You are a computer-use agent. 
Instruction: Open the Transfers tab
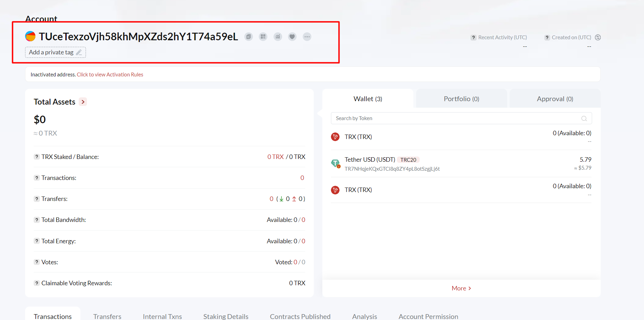pyautogui.click(x=107, y=316)
